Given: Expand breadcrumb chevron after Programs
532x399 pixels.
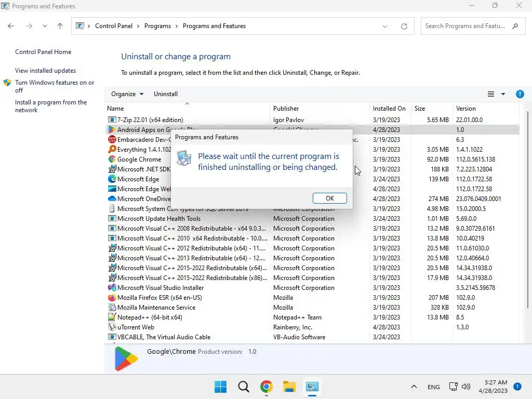Looking at the screenshot, I should (177, 26).
